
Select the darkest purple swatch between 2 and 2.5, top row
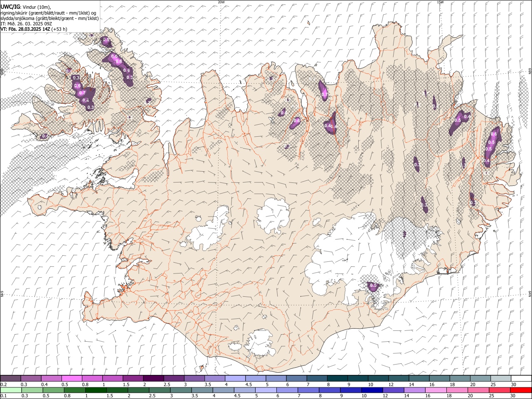(x=153, y=379)
